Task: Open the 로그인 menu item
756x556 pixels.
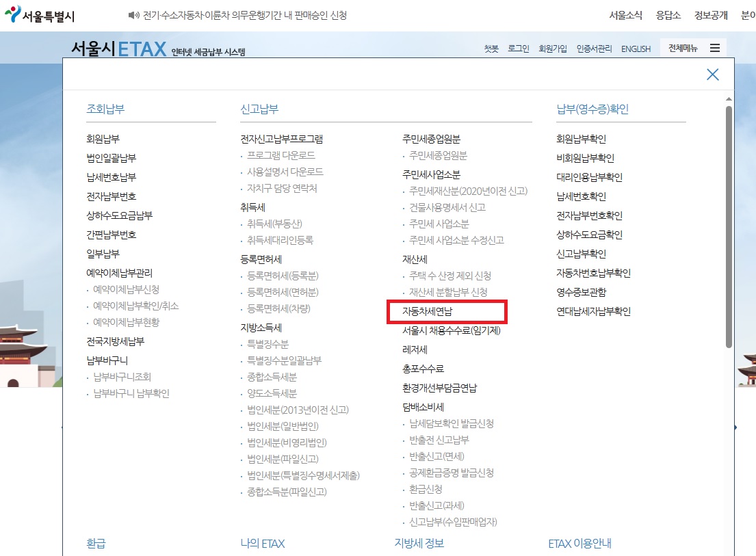Action: [x=517, y=48]
